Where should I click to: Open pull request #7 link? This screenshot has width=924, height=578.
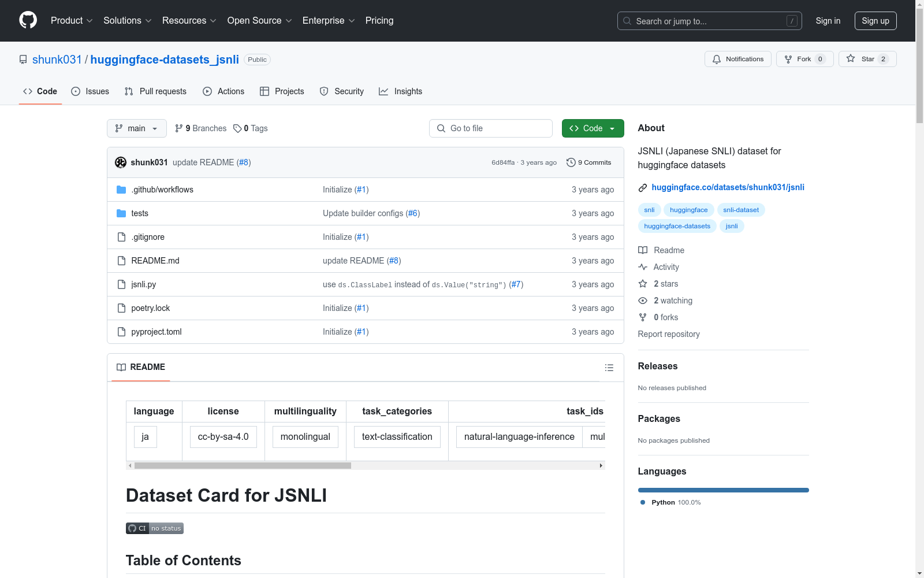[516, 284]
